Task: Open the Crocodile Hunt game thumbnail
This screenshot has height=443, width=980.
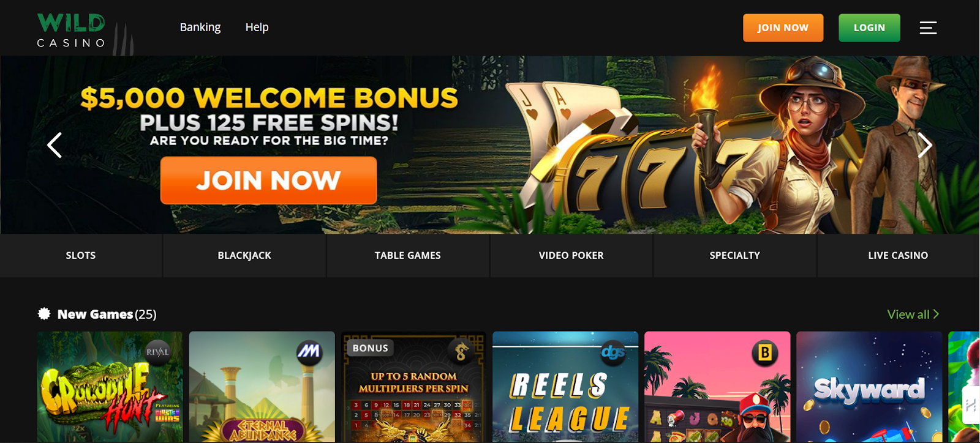Action: tap(110, 387)
